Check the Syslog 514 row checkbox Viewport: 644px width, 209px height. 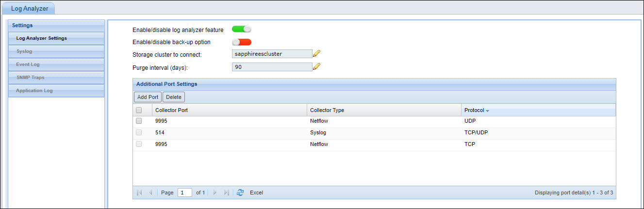139,132
